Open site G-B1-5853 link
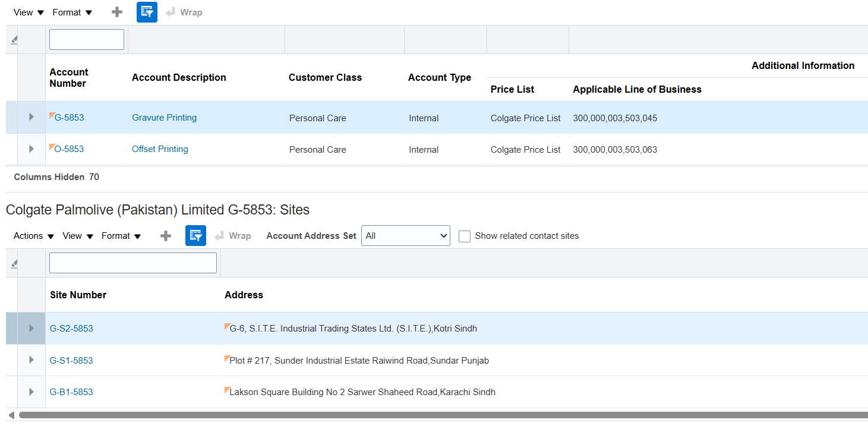This screenshot has width=868, height=426. click(x=71, y=392)
